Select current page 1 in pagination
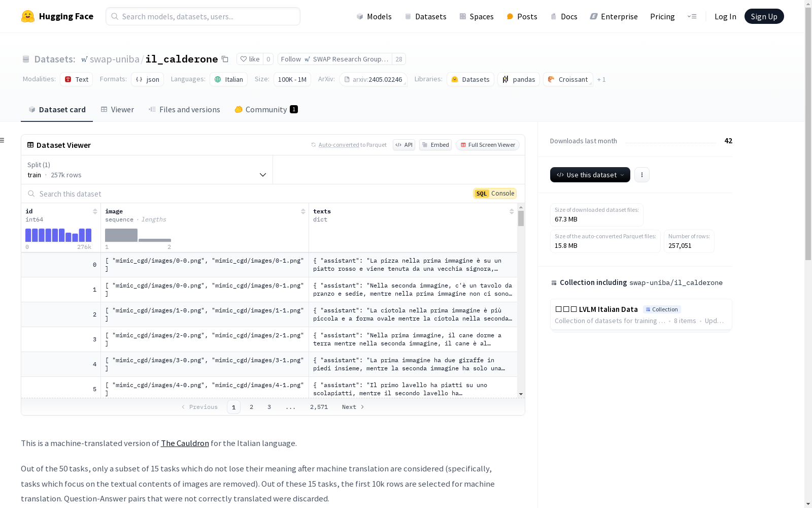812x508 pixels. point(233,407)
